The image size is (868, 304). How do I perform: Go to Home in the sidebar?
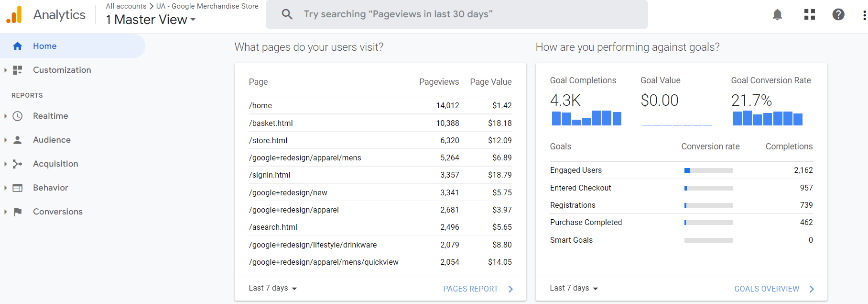[72, 46]
